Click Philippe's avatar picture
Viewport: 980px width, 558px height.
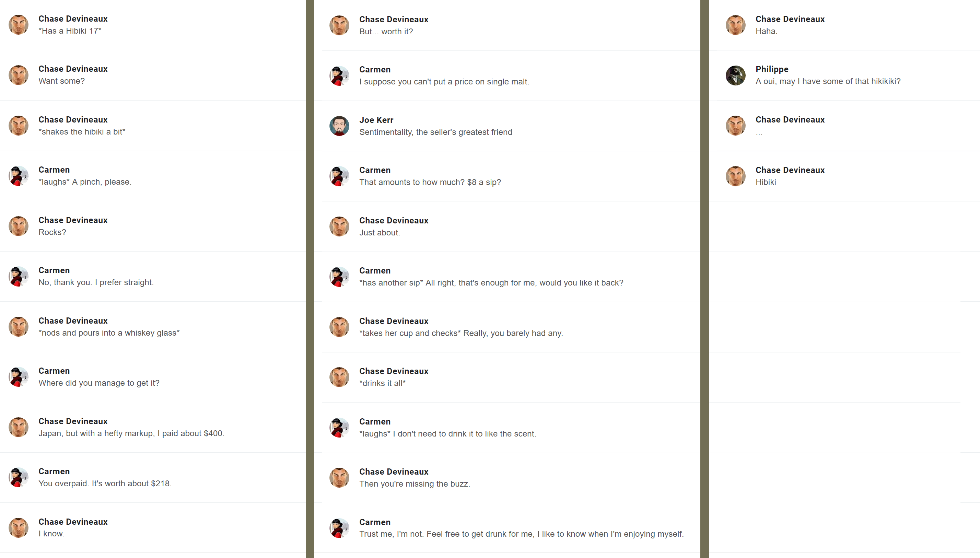pyautogui.click(x=735, y=75)
